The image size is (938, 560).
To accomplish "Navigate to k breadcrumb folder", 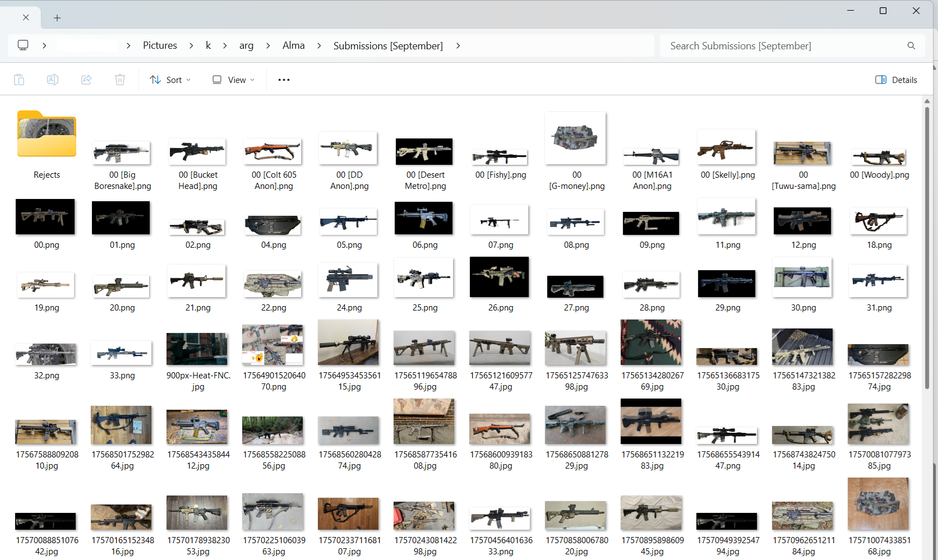I will 208,45.
